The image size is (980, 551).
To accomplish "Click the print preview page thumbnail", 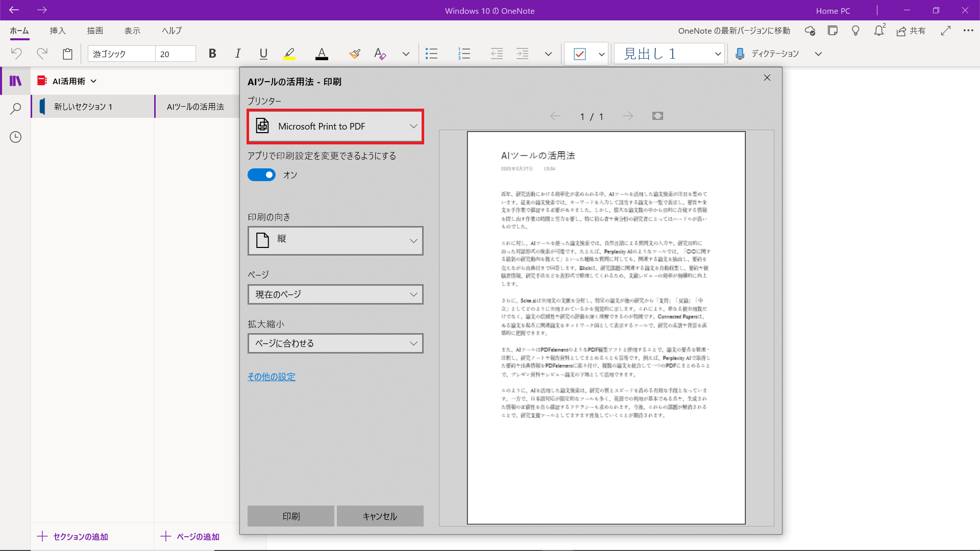I will pos(606,328).
